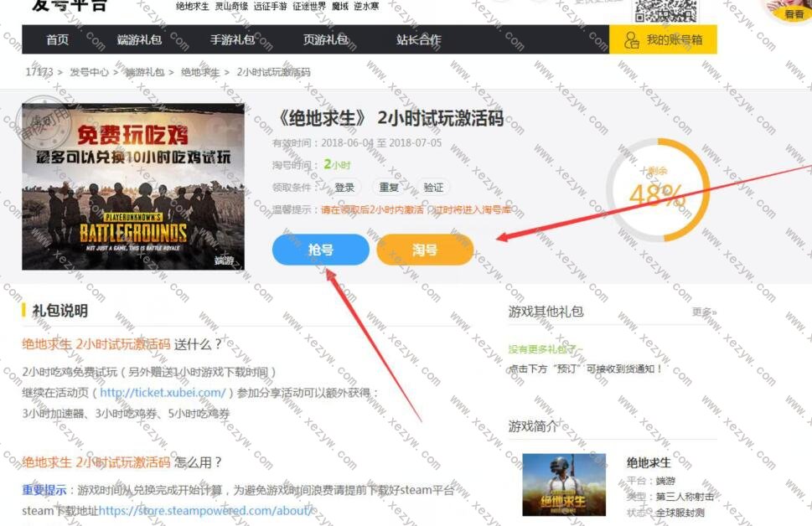Go to the 手游礼包 tab
812x526 pixels.
[232, 39]
